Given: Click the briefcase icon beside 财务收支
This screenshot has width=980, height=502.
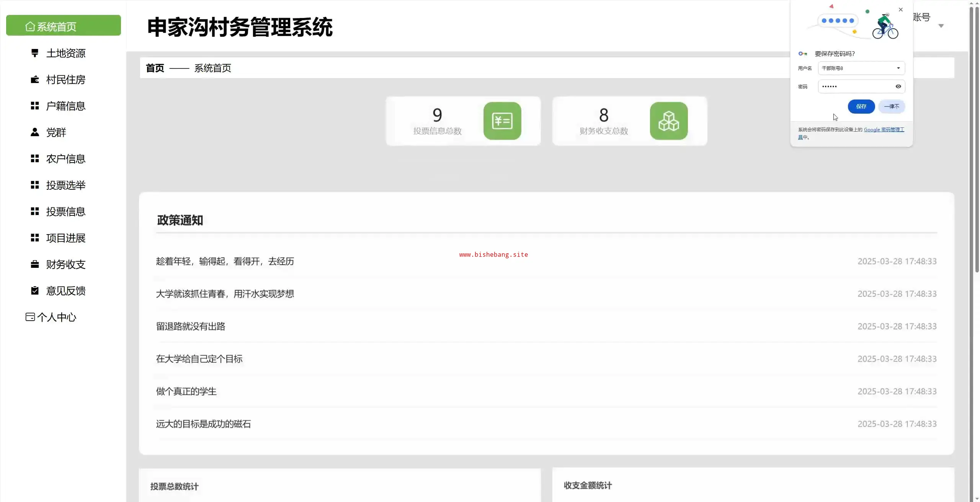Looking at the screenshot, I should point(35,264).
